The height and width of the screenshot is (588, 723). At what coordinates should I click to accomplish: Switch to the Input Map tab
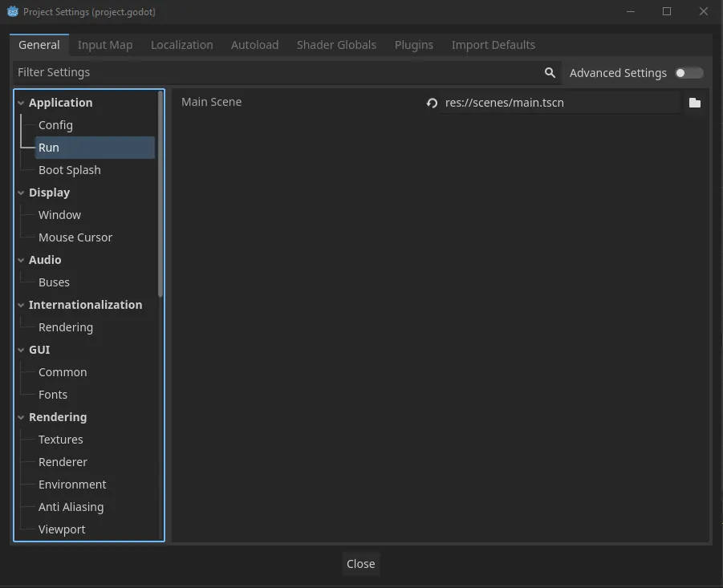104,44
